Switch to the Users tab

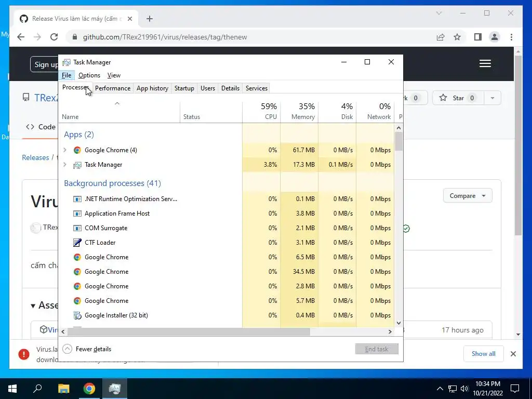coord(208,88)
